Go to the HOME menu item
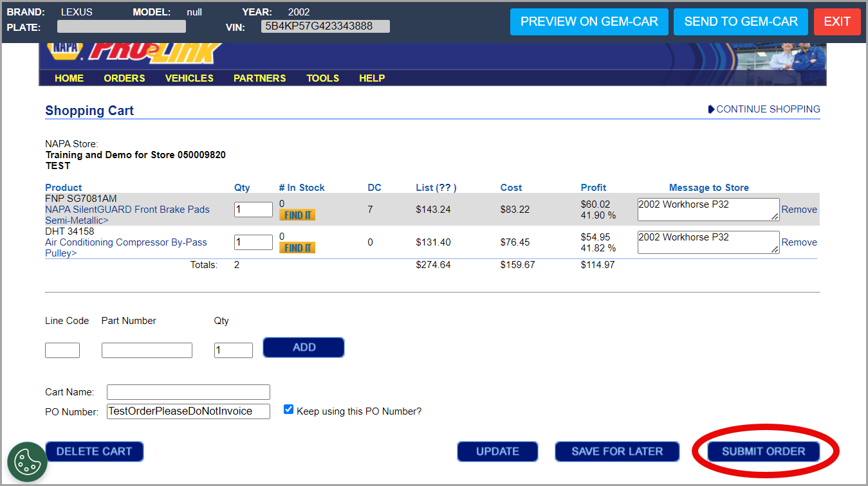The image size is (868, 486). pos(69,78)
